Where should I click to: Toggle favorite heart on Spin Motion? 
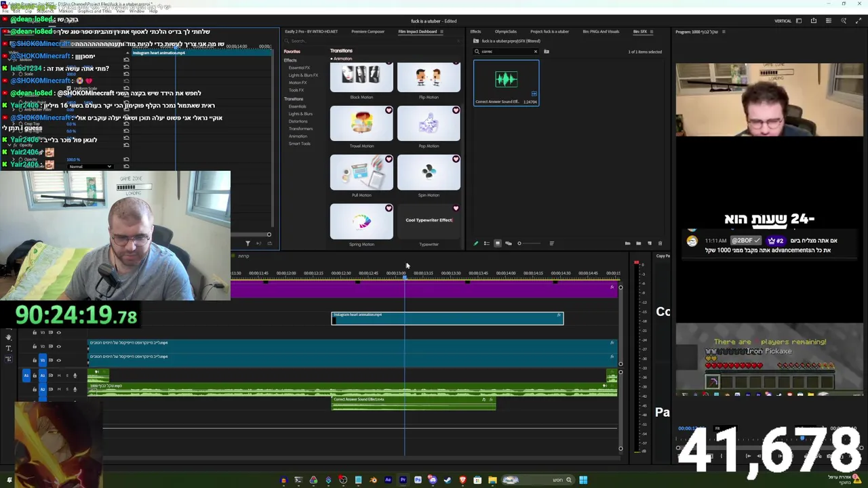[456, 159]
